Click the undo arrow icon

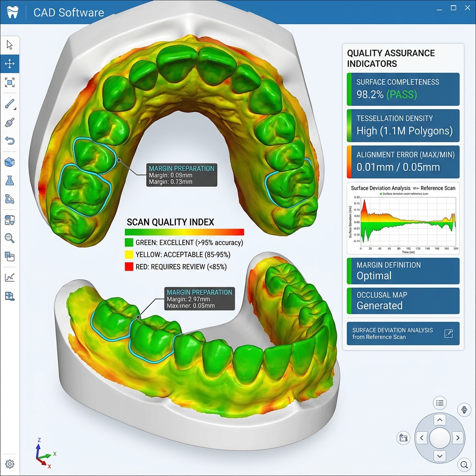point(10,141)
